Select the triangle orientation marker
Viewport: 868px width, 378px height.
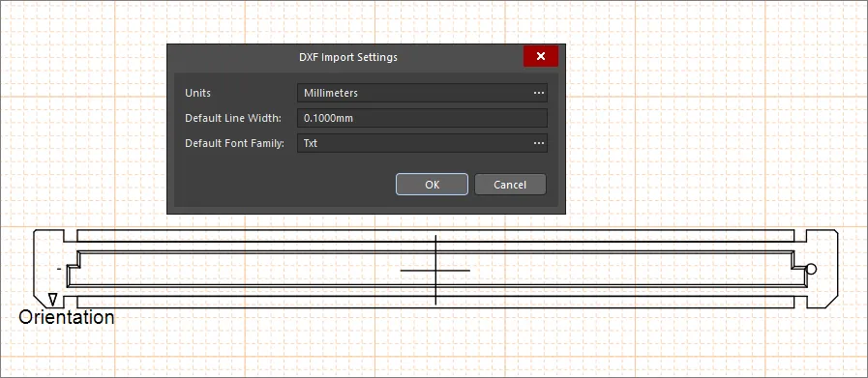pos(52,300)
